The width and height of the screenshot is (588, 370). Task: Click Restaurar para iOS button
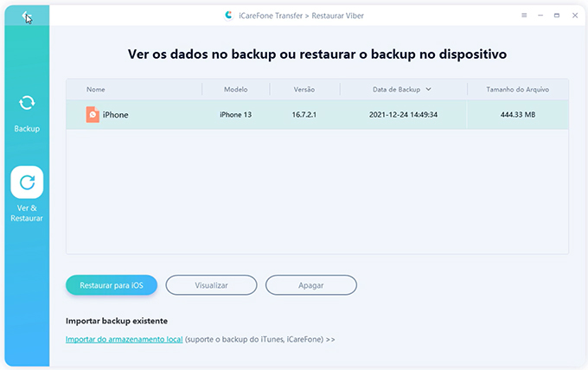click(112, 285)
